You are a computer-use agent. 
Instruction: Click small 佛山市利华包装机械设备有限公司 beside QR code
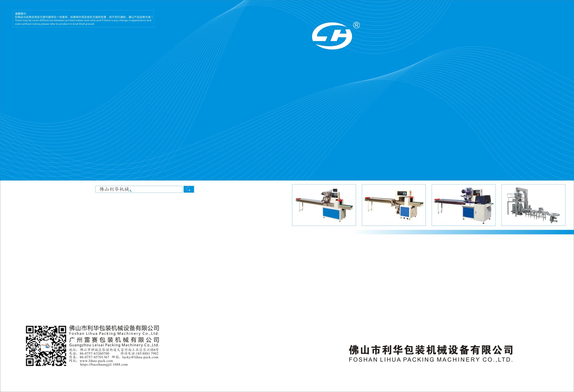(x=114, y=328)
